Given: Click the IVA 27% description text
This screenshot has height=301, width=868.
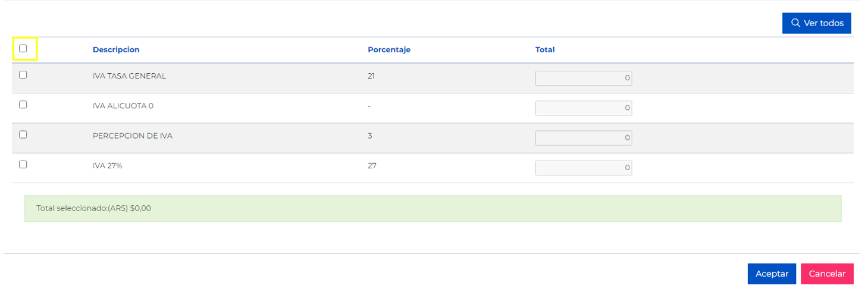Looking at the screenshot, I should tap(108, 166).
